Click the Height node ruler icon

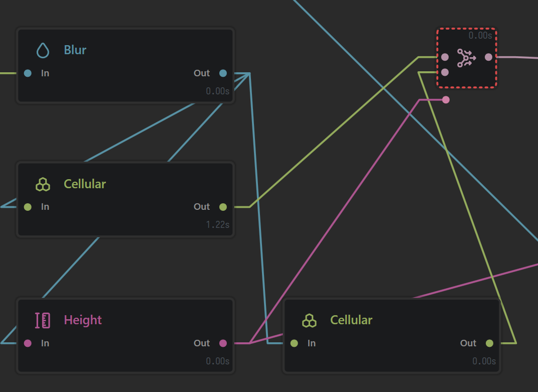click(43, 320)
